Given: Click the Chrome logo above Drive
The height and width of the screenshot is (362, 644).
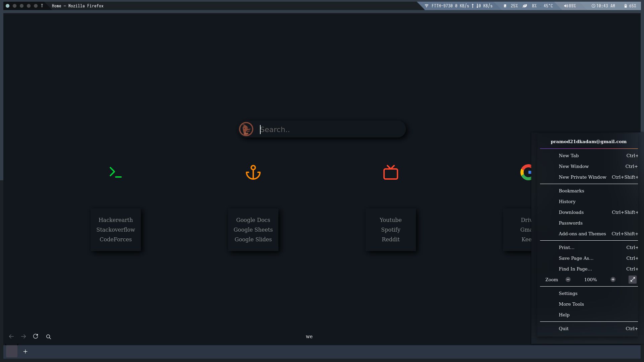Looking at the screenshot, I should click(527, 172).
